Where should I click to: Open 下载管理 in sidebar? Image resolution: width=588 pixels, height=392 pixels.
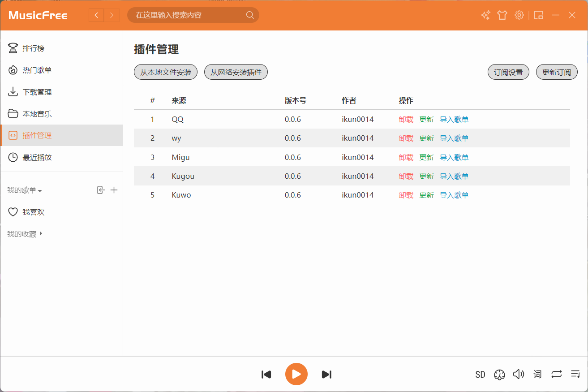pyautogui.click(x=62, y=92)
